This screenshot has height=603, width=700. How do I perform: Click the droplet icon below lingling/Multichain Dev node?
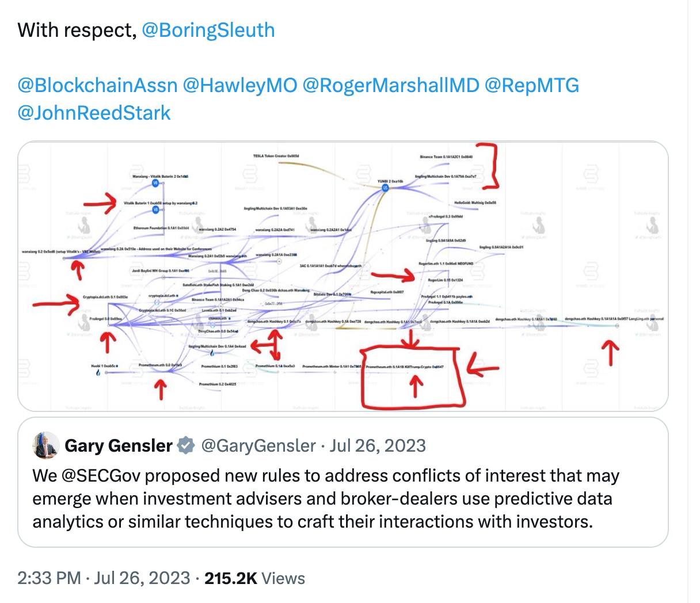pos(212,354)
